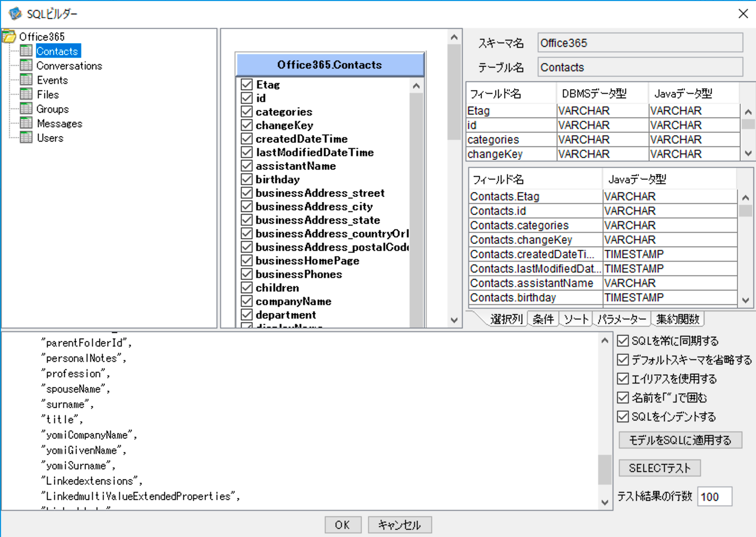
Task: Toggle the デフォルトスキーマを省略する checkbox
Action: tap(623, 360)
